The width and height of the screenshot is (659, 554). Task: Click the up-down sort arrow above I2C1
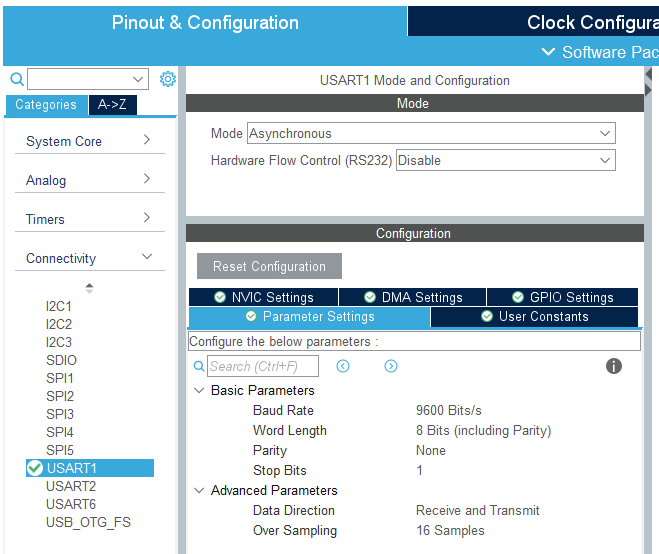pyautogui.click(x=89, y=288)
